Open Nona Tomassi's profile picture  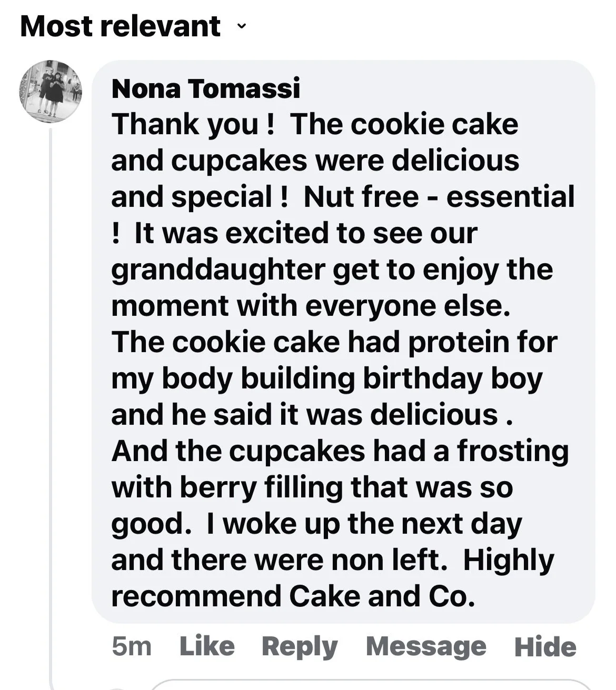51,91
